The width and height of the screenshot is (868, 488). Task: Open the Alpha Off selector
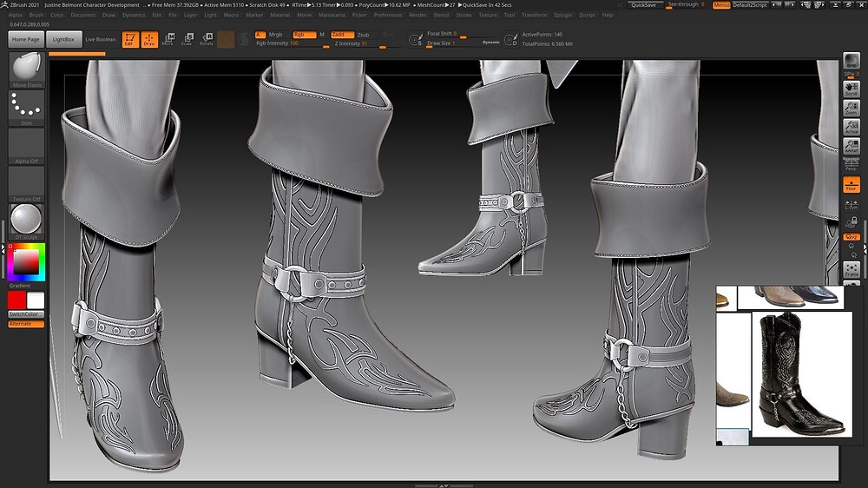click(x=27, y=146)
